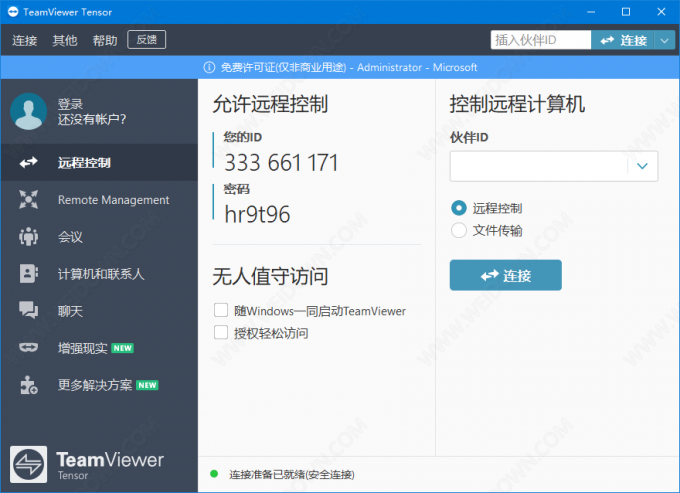Click the remote control arrows sidebar icon
The width and height of the screenshot is (680, 493).
pyautogui.click(x=29, y=163)
